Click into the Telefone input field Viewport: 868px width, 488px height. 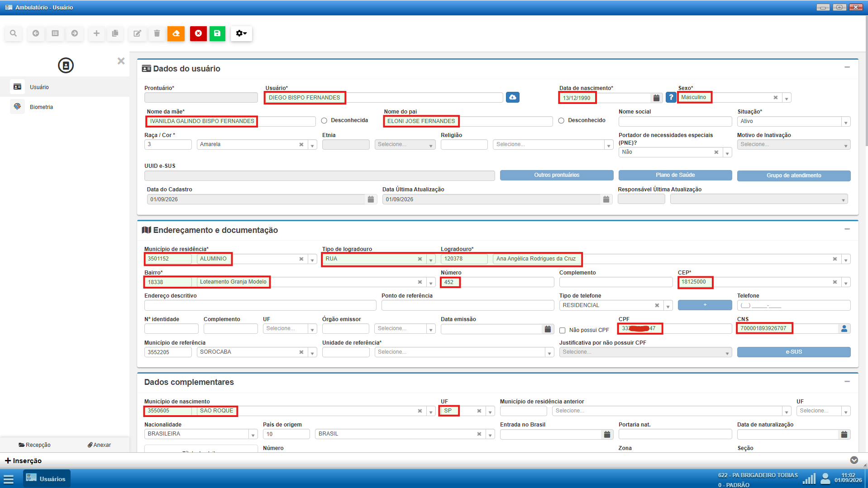794,306
